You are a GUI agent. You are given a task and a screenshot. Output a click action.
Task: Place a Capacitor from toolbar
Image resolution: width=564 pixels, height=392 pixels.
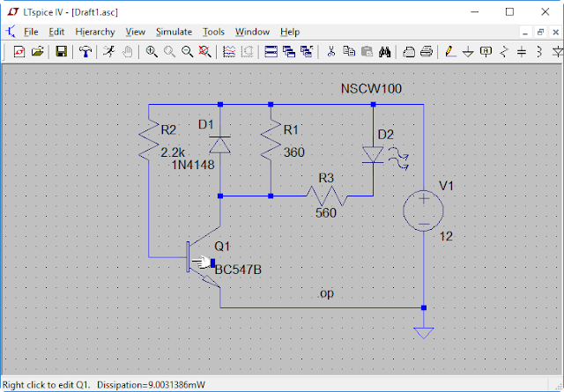pos(522,52)
